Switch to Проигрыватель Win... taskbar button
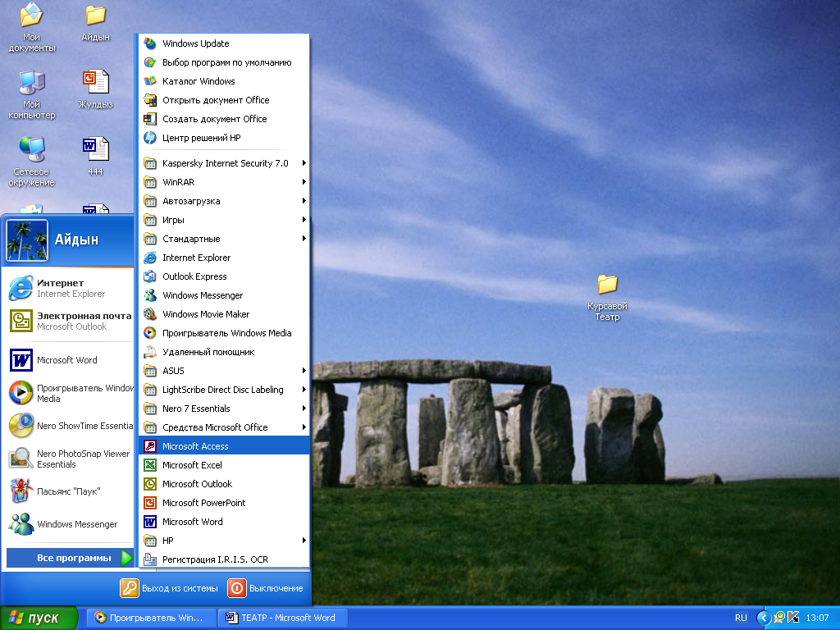The image size is (840, 630). click(152, 618)
